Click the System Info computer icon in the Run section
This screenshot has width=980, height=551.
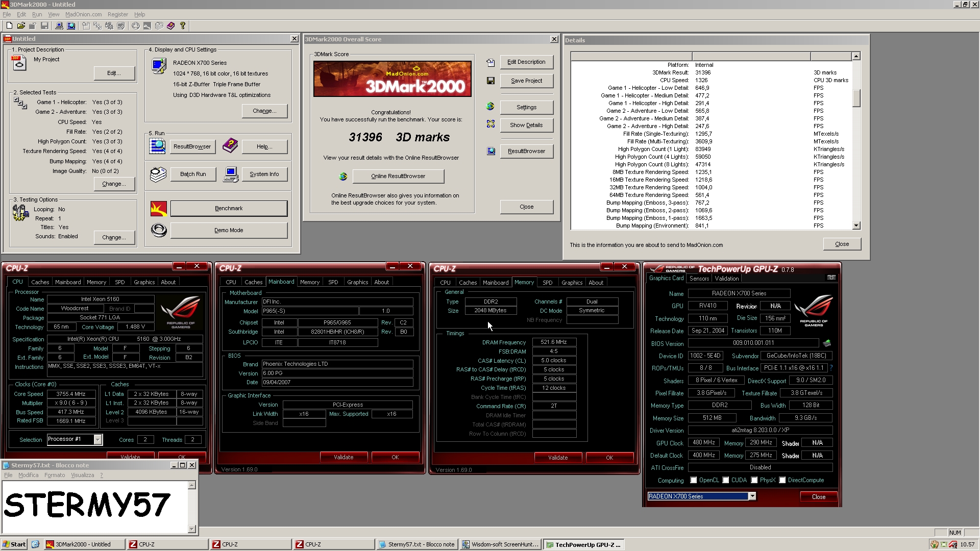pos(231,174)
